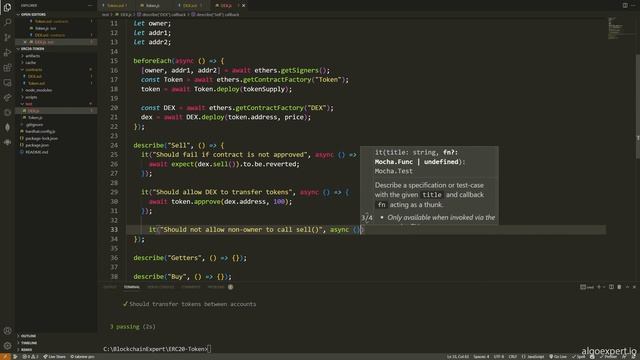Click CRLF end of line setting
640x360 pixels.
click(513, 357)
